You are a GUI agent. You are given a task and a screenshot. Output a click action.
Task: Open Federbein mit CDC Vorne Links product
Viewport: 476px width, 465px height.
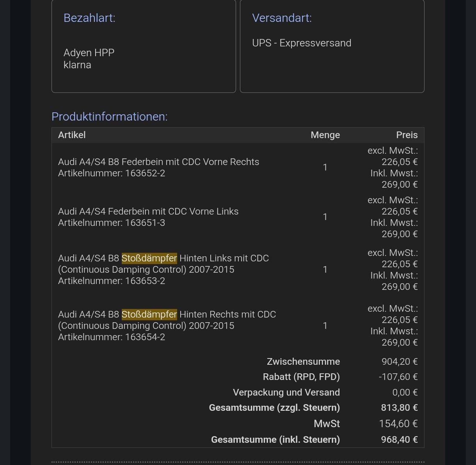coord(148,211)
